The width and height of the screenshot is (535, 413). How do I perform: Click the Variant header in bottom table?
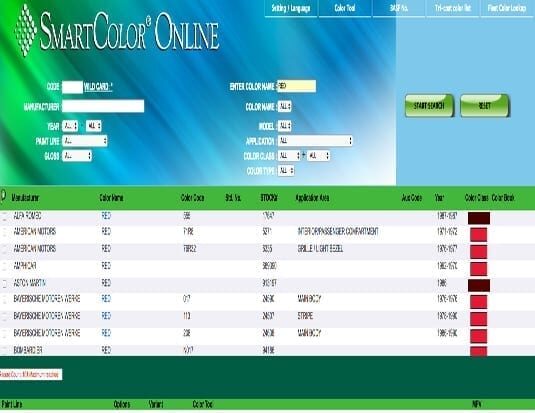(x=156, y=404)
